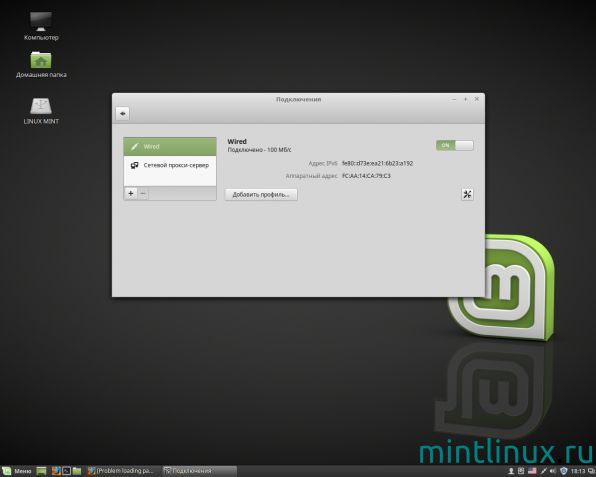Click the window list icon at panel end

591,471
